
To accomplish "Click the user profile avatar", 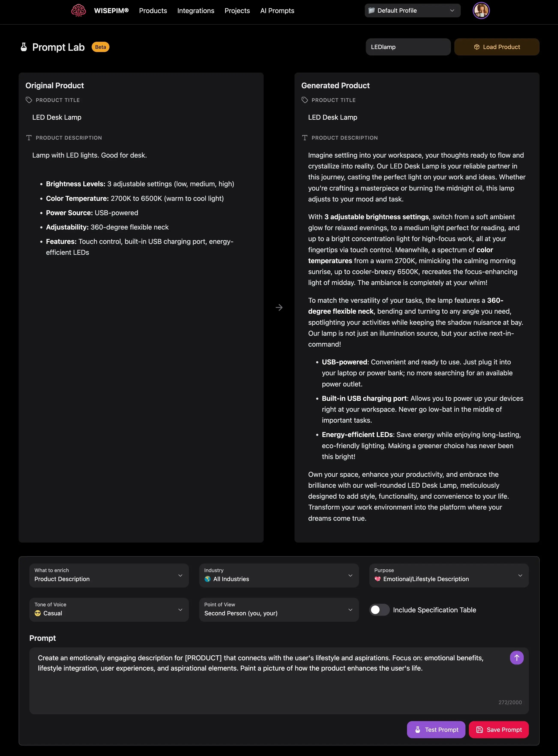I will click(481, 10).
